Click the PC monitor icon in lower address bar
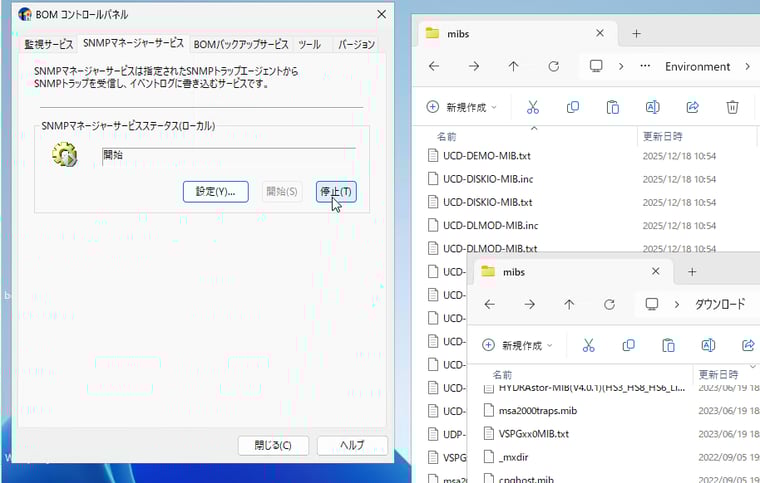This screenshot has height=483, width=760. pos(652,305)
